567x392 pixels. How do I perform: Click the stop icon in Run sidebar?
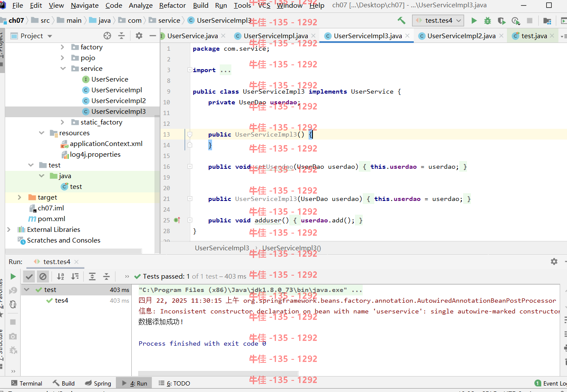point(13,322)
